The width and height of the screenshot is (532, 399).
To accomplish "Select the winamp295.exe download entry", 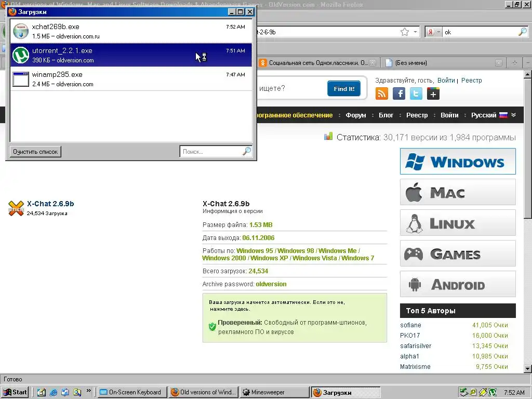I will pyautogui.click(x=131, y=79).
